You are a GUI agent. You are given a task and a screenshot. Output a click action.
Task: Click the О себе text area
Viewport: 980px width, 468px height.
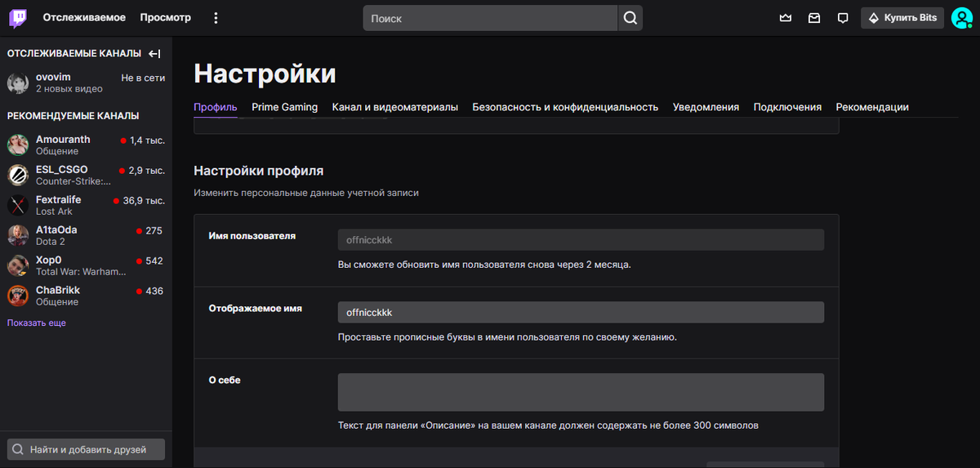(581, 392)
